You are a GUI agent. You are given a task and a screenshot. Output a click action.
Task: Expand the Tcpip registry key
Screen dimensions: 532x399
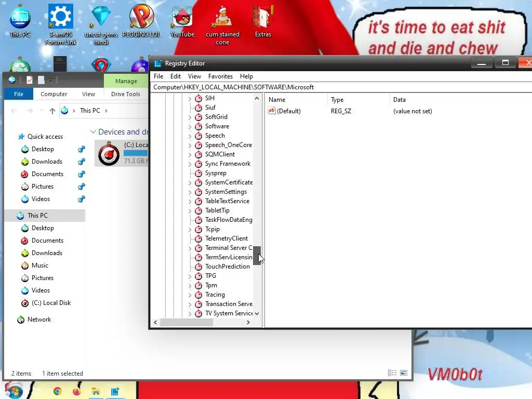pos(190,230)
